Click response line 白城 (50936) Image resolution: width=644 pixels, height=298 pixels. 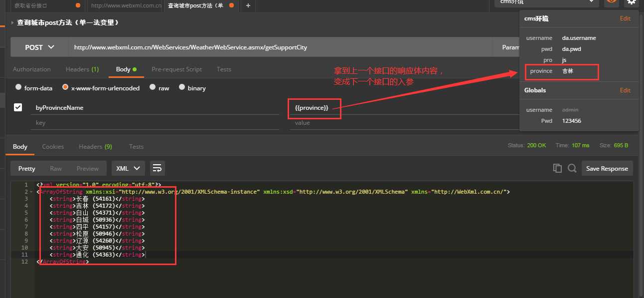tap(97, 220)
